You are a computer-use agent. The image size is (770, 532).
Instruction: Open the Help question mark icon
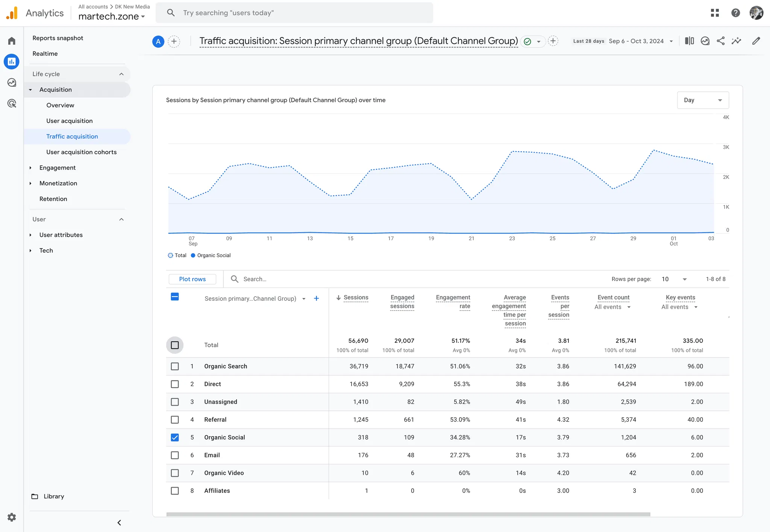(735, 13)
